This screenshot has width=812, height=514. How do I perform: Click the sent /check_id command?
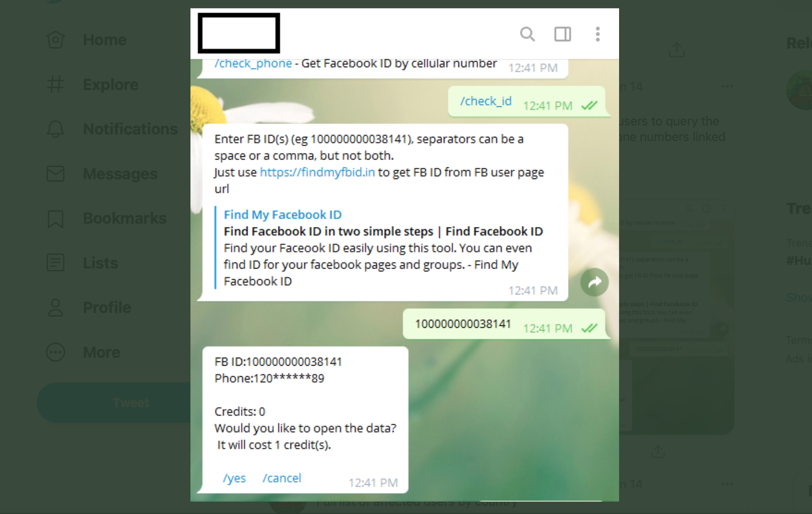(x=486, y=101)
